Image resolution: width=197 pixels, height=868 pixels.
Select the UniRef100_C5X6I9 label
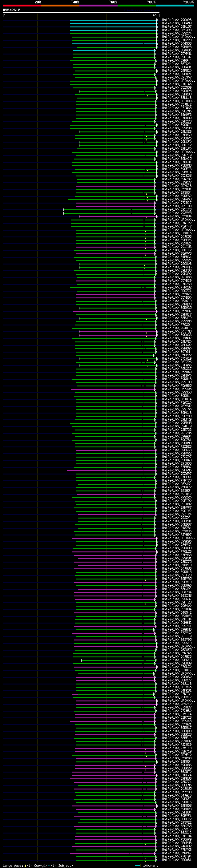coord(177,301)
